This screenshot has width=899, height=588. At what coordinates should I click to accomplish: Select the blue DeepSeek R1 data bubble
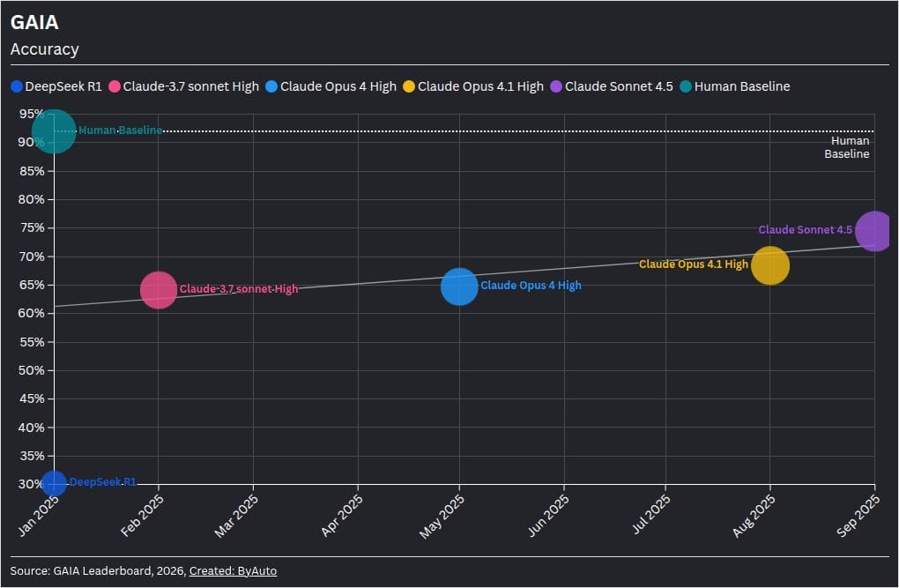(54, 483)
